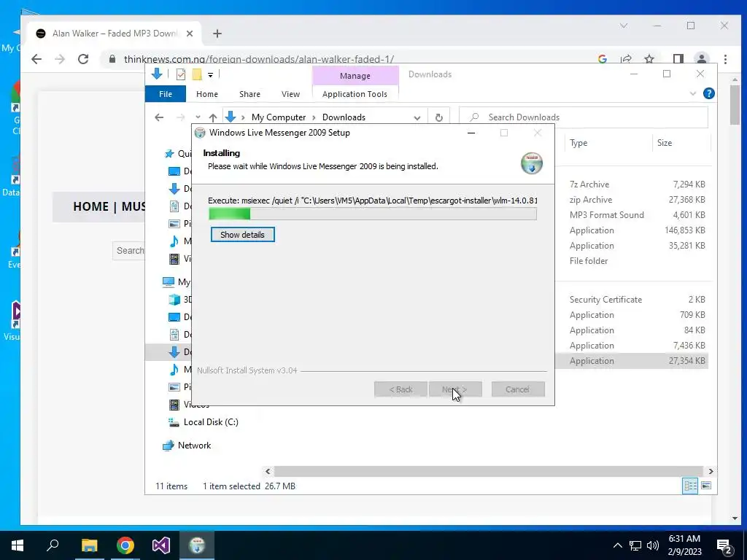Image resolution: width=747 pixels, height=560 pixels.
Task: Go back in Chrome
Action: 36,59
